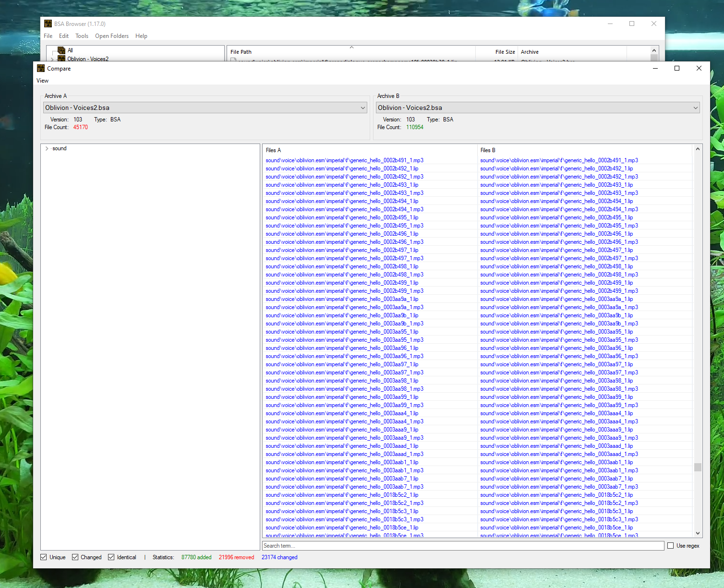724x588 pixels.
Task: Open Edit menu in BSA Browser
Action: pyautogui.click(x=64, y=36)
